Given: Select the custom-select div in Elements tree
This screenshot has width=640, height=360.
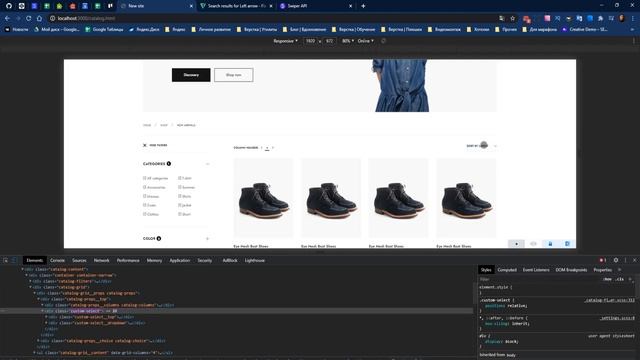Looking at the screenshot, I should (x=237, y=311).
